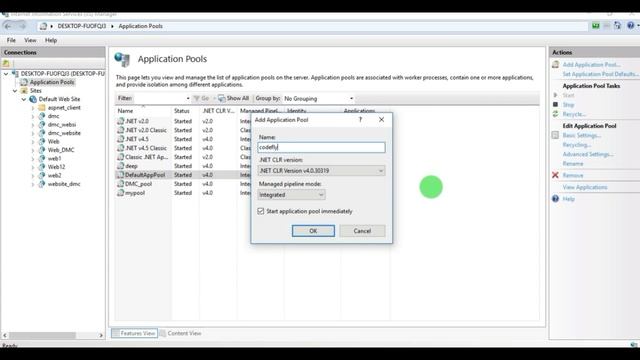The image size is (640, 360).
Task: Switch to Features View tab
Action: pyautogui.click(x=134, y=333)
